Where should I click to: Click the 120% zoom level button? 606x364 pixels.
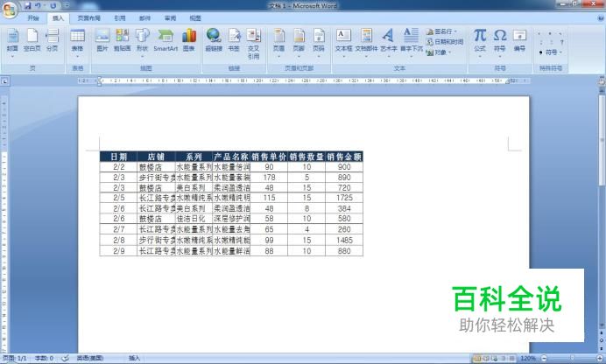527,359
